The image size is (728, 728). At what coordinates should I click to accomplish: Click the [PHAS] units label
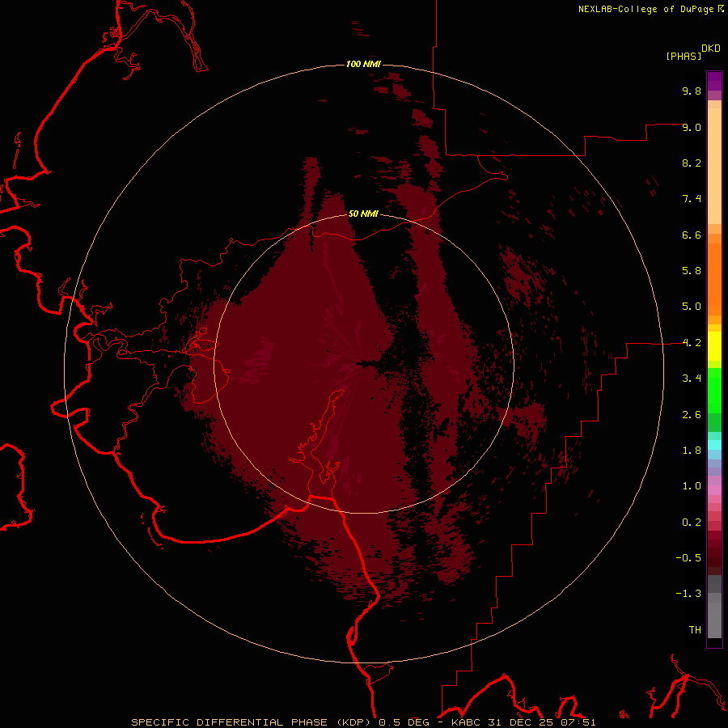[x=684, y=56]
